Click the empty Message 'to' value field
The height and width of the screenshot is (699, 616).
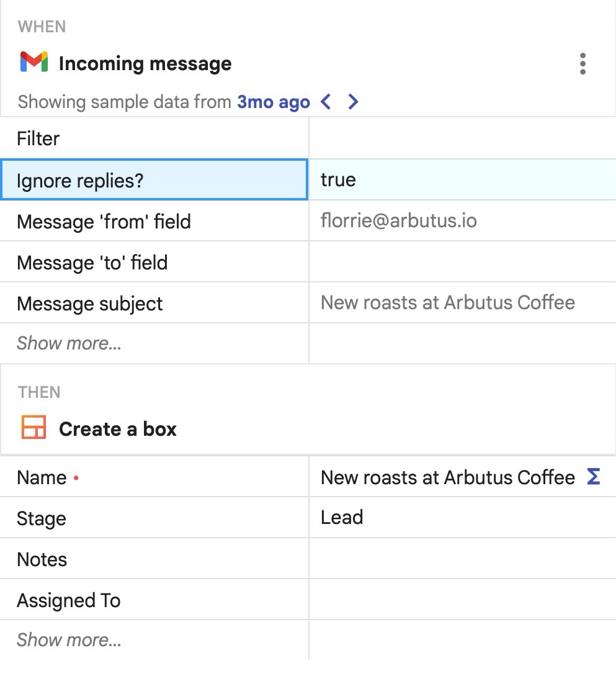click(x=462, y=262)
